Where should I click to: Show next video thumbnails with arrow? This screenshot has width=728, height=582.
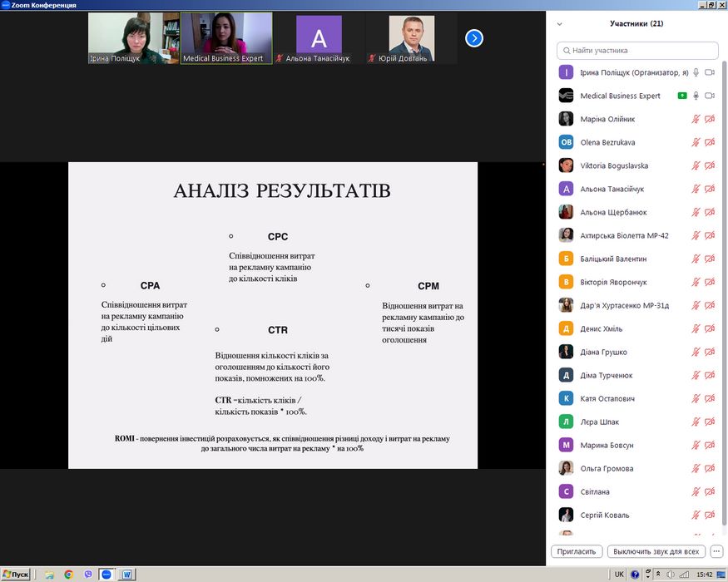pyautogui.click(x=473, y=38)
